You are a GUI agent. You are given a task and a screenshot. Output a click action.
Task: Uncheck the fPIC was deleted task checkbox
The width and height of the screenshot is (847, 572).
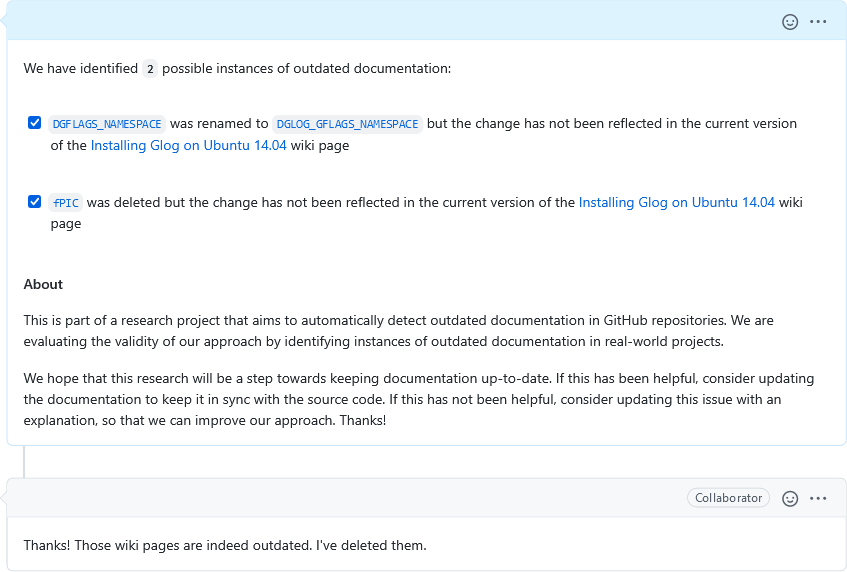[35, 201]
